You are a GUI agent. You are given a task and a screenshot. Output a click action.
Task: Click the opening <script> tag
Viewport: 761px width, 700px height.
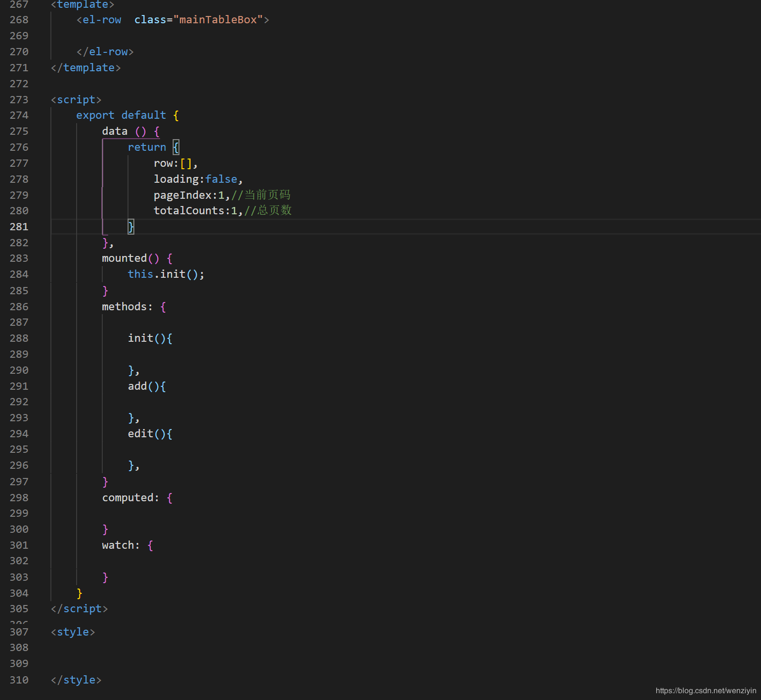pyautogui.click(x=76, y=100)
